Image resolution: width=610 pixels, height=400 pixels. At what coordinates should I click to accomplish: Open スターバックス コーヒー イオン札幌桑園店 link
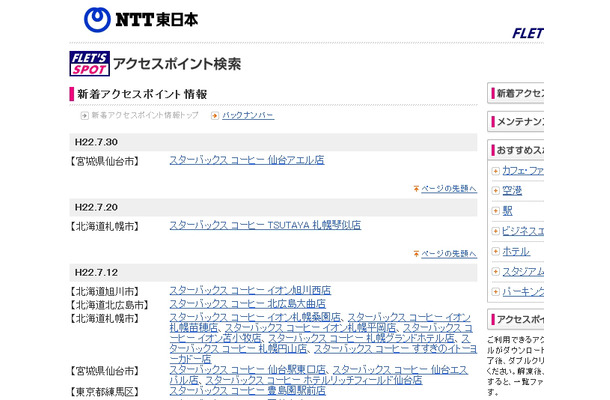255,317
